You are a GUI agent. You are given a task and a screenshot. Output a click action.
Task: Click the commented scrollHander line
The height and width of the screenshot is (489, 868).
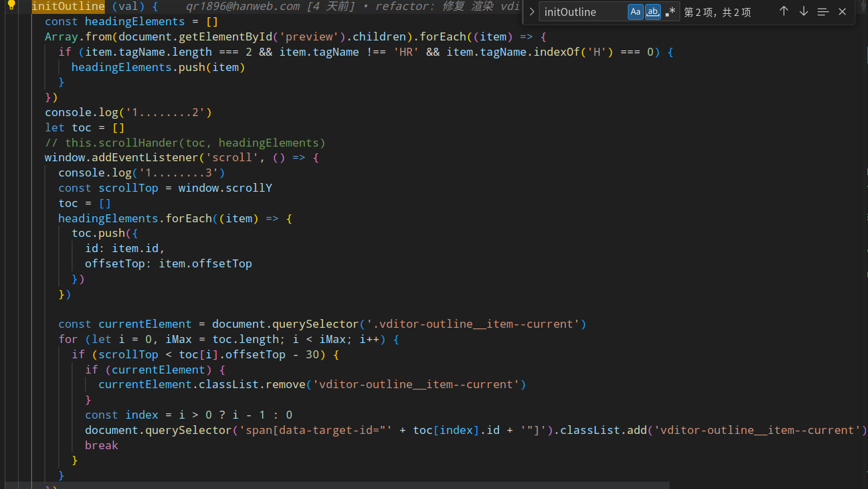(x=185, y=143)
